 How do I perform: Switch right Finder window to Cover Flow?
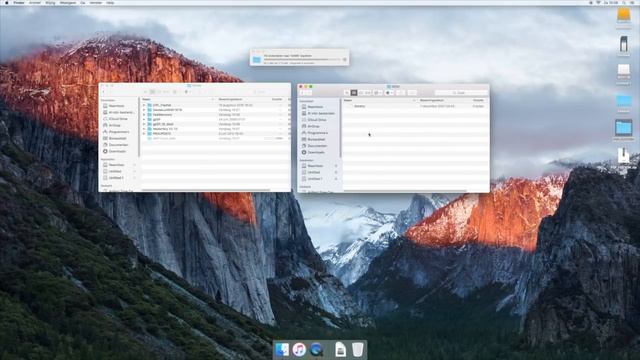point(368,93)
